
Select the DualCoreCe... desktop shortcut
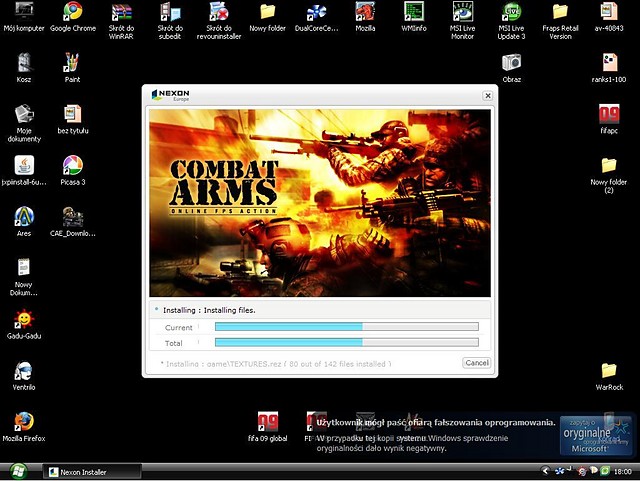pos(316,17)
